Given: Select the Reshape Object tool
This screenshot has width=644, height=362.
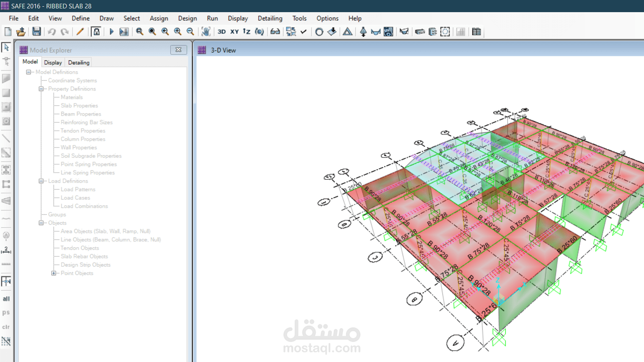Looking at the screenshot, I should [x=6, y=62].
